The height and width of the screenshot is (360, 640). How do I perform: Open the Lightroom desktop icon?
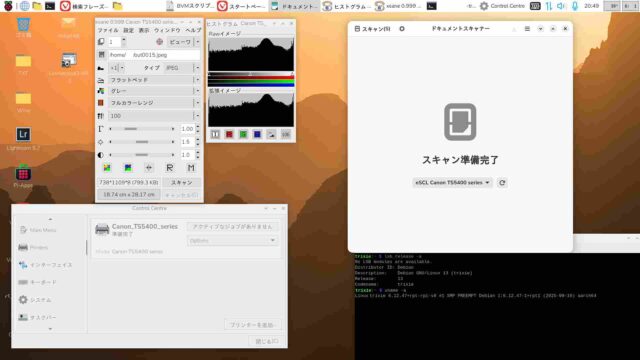coord(23,134)
